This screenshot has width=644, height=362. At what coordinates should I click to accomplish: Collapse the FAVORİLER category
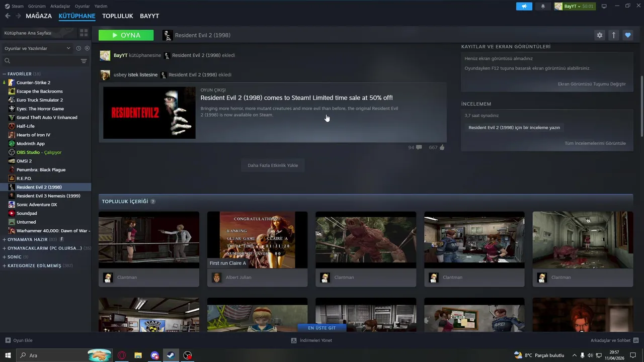5,74
